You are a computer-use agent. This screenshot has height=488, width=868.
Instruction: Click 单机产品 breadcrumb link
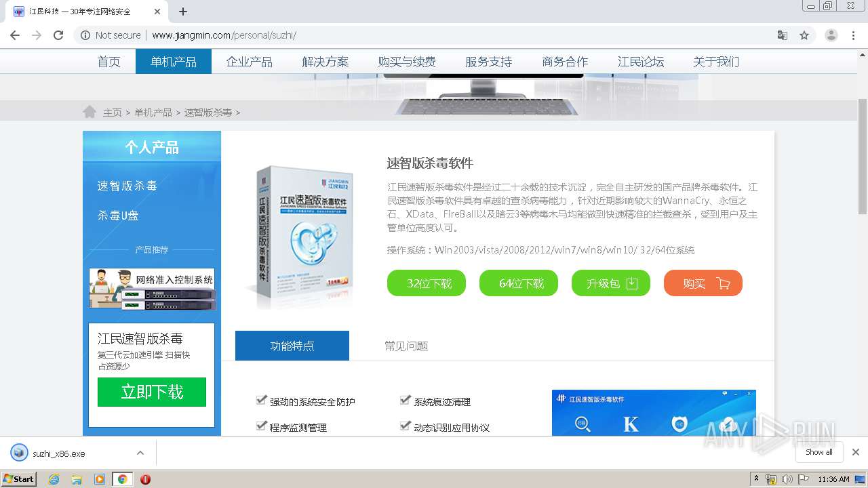[x=153, y=113]
